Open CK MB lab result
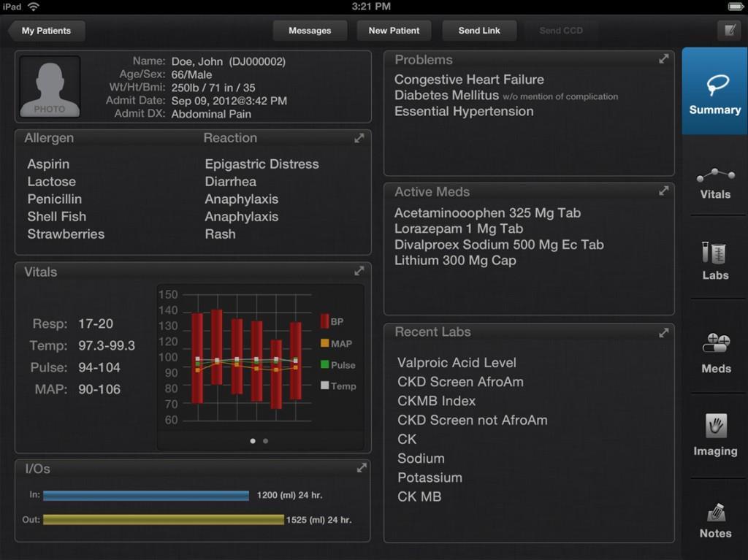The image size is (748, 560). 419,496
